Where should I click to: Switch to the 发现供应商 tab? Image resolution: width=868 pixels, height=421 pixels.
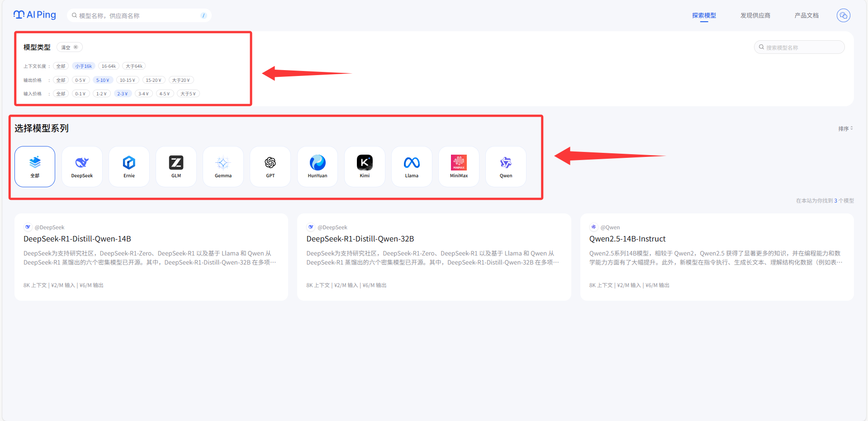point(755,15)
